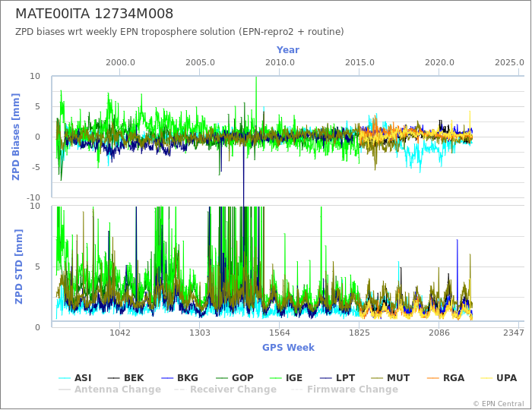Toggle the IGE series legend entry
Viewport: 532px width, 410px height.
click(286, 378)
